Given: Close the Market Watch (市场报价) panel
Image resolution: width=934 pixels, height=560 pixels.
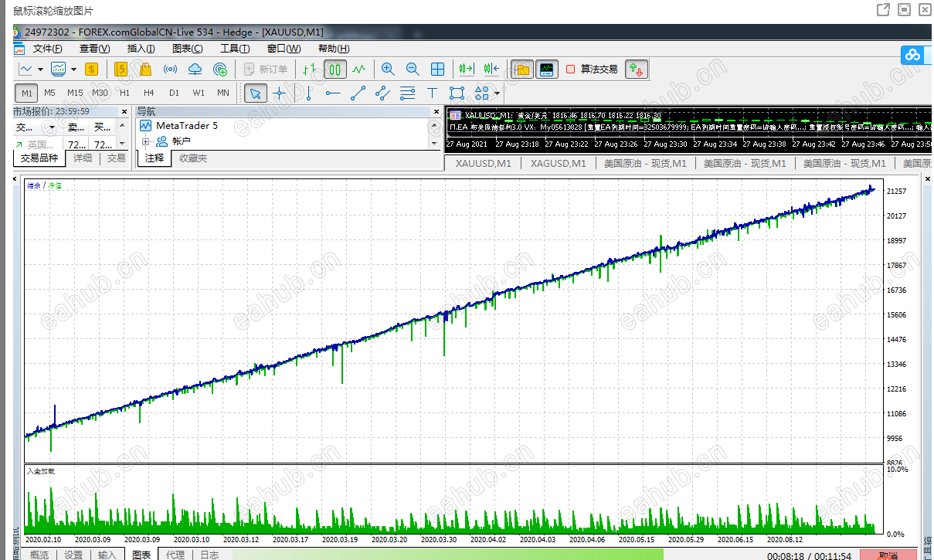Looking at the screenshot, I should (x=123, y=111).
